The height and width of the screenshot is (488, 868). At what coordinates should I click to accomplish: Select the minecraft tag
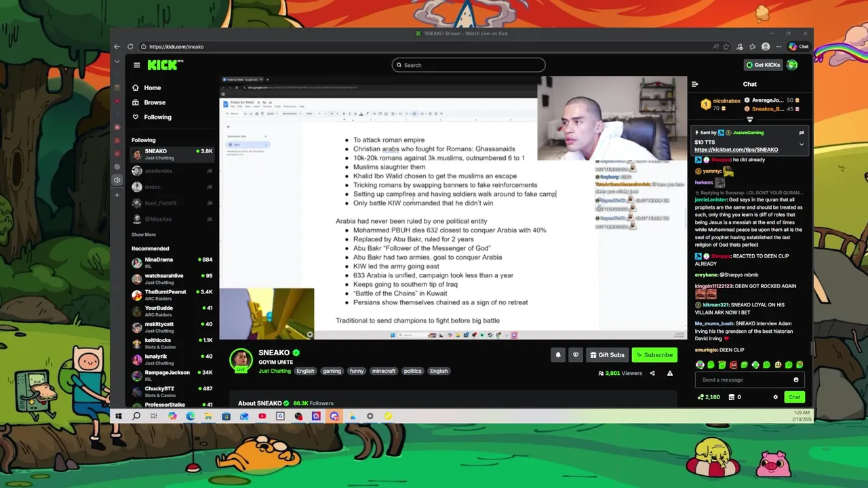click(x=383, y=371)
